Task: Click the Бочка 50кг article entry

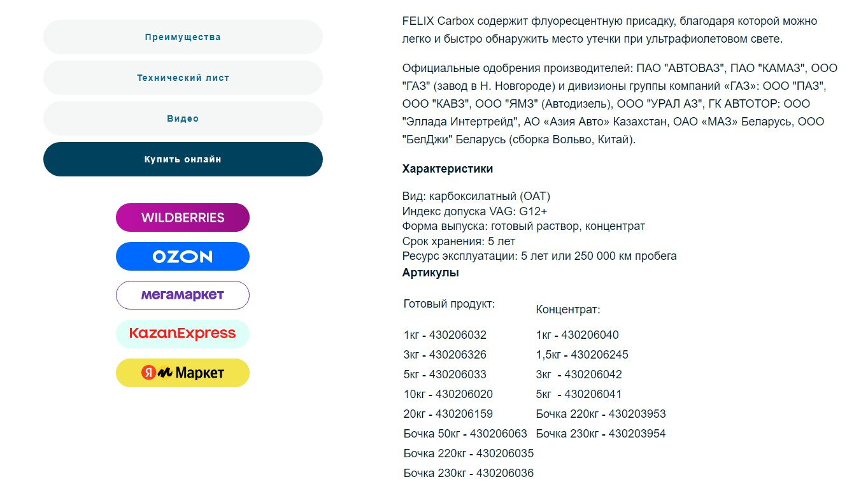Action: coord(466,434)
